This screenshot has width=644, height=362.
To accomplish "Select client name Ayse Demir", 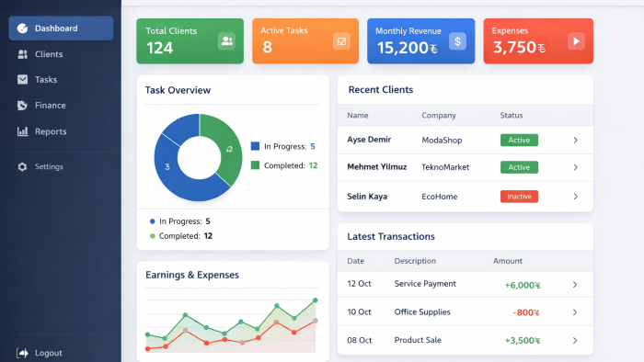I will [369, 140].
